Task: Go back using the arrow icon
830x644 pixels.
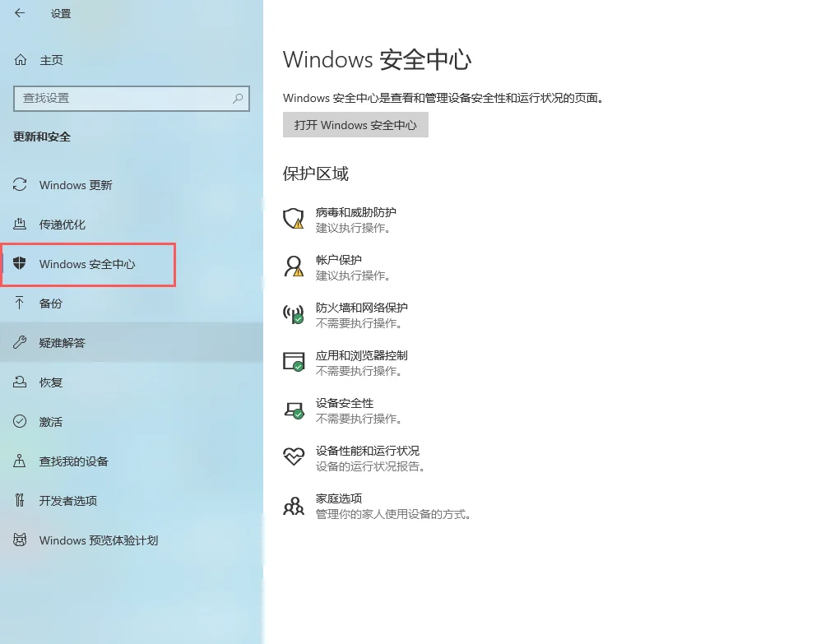Action: 20,13
